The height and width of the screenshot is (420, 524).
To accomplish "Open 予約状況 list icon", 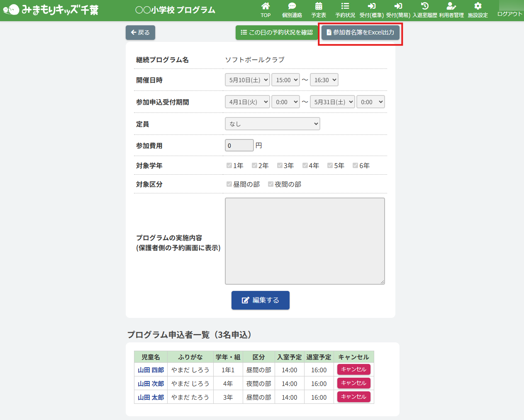I will point(345,6).
